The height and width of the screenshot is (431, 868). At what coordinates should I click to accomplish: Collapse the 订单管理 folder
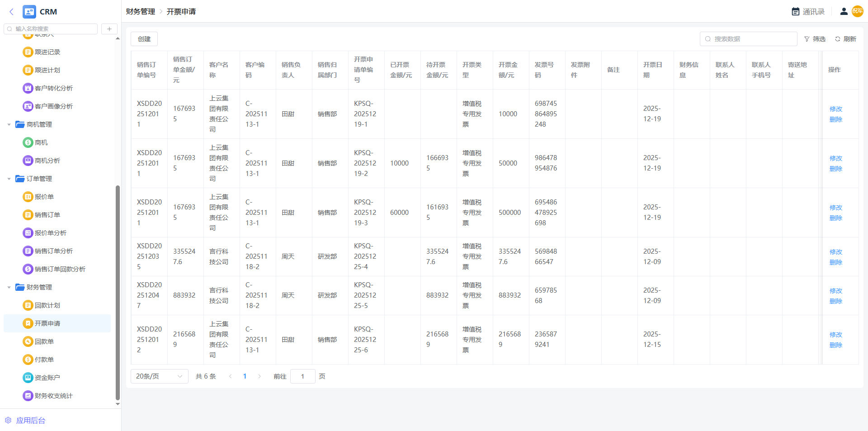click(9, 179)
